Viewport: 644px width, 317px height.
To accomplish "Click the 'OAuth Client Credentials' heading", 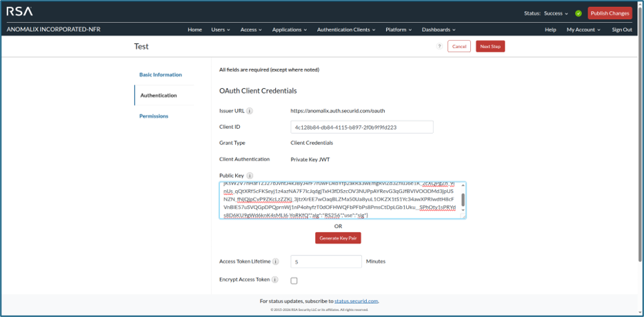I will point(258,91).
